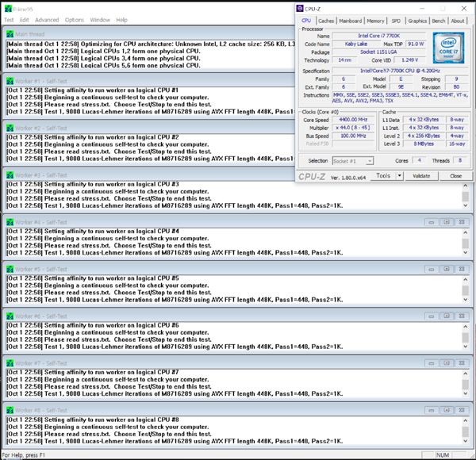Click the Worker #1 window icon
Image resolution: width=476 pixels, height=460 pixels.
tap(10, 81)
